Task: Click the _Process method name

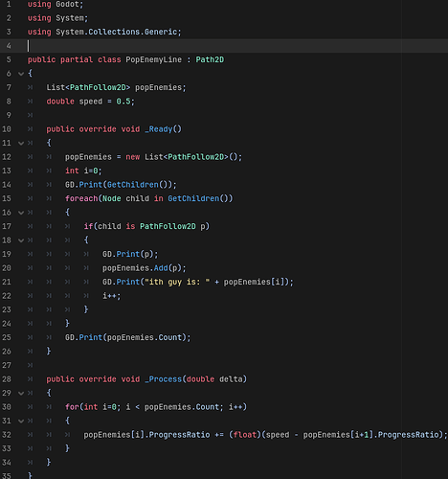Action: (163, 379)
